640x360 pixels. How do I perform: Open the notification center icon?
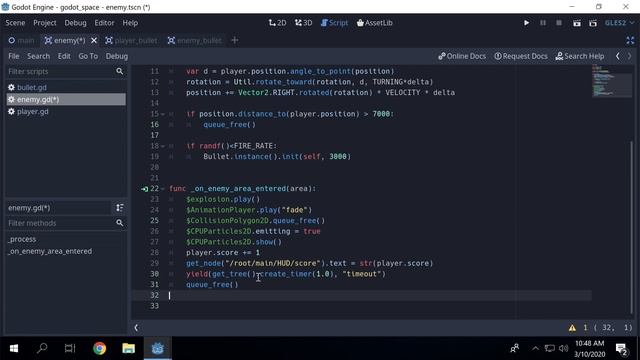coord(622,349)
